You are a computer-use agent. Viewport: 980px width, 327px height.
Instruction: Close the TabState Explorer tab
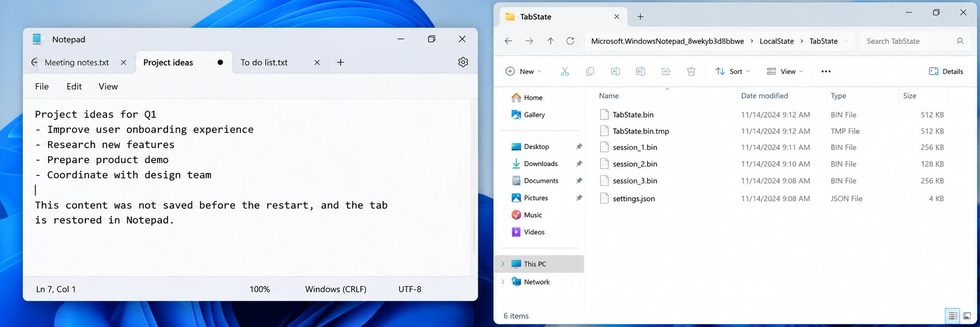[617, 17]
